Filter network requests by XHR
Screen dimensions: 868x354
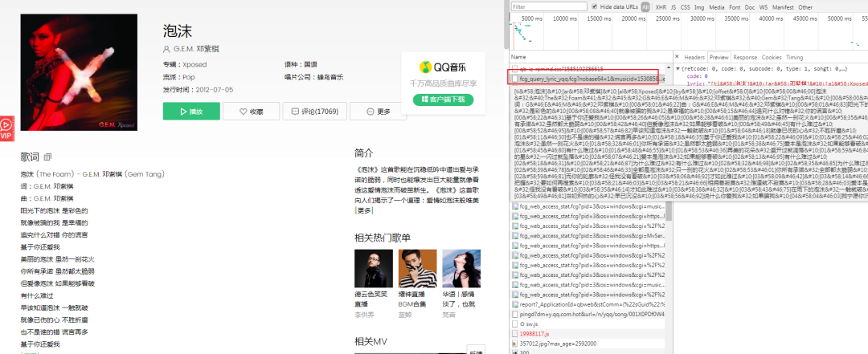click(661, 7)
